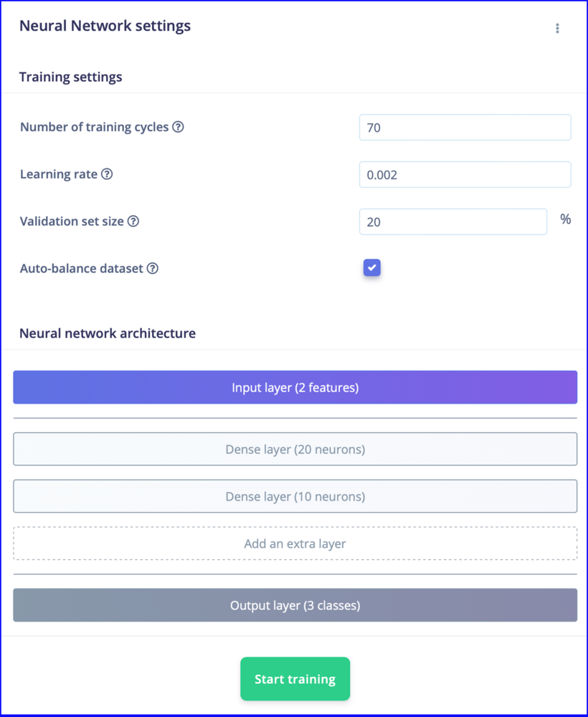Select the Training settings section heading

point(70,77)
